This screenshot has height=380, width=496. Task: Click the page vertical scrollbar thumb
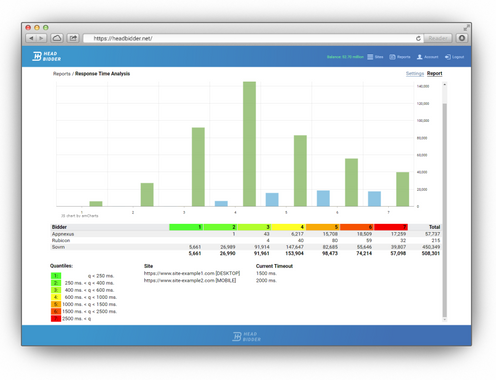coord(444,210)
